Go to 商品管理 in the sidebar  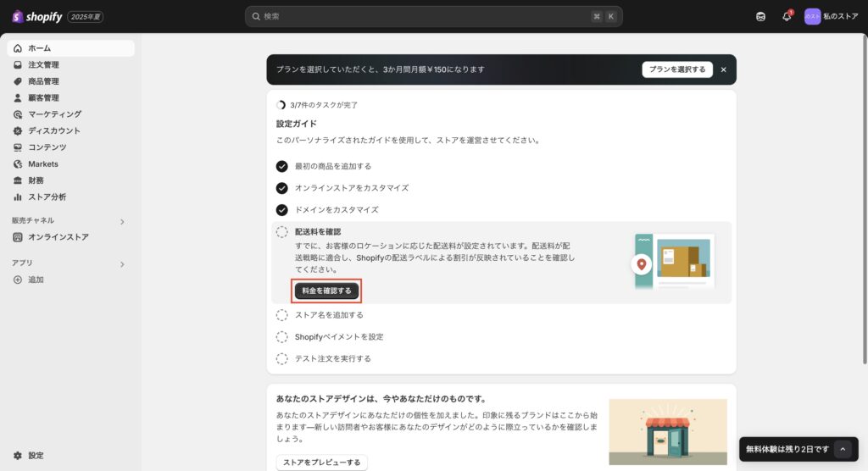tap(43, 81)
